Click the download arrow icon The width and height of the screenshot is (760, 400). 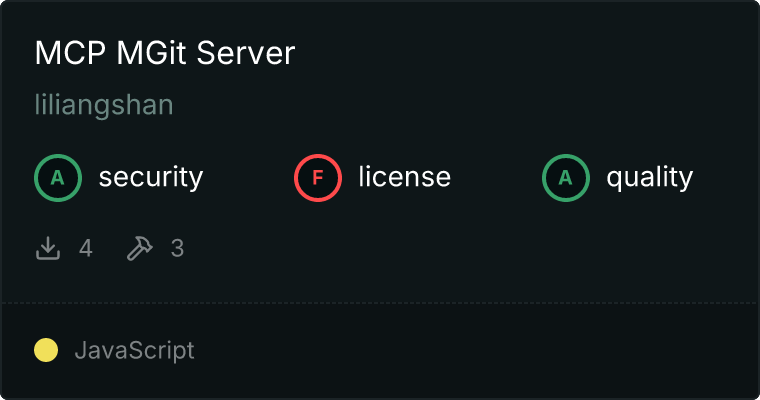[48, 248]
